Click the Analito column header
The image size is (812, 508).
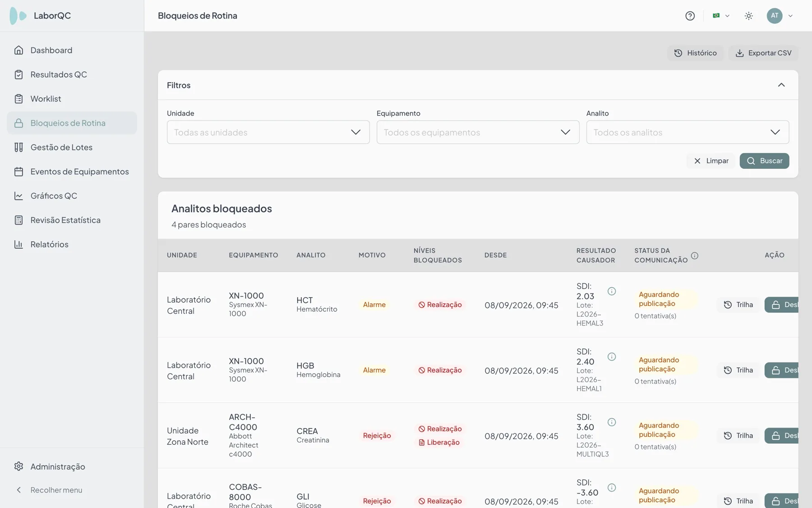(311, 256)
